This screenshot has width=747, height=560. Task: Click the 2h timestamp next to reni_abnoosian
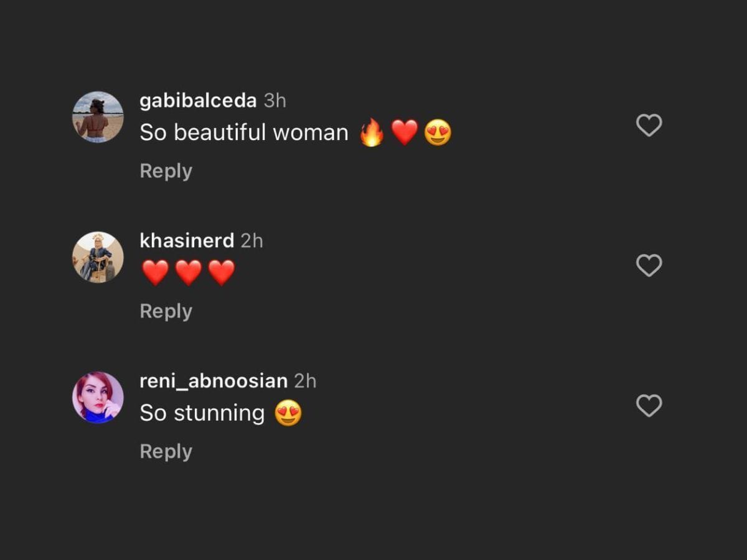pos(305,381)
